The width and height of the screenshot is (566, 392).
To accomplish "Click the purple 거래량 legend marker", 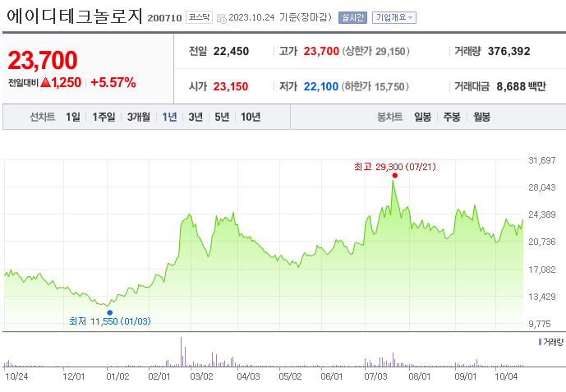I will click(540, 342).
